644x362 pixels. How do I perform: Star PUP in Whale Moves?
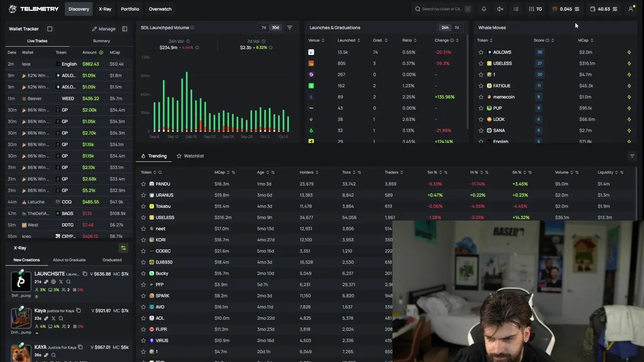481,108
